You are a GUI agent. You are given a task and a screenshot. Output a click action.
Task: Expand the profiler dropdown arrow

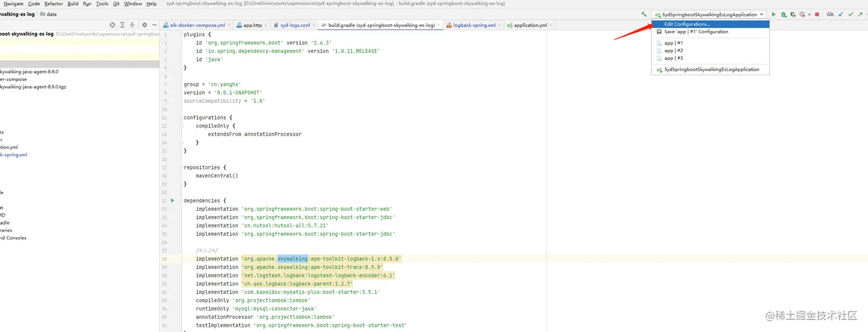[809, 14]
